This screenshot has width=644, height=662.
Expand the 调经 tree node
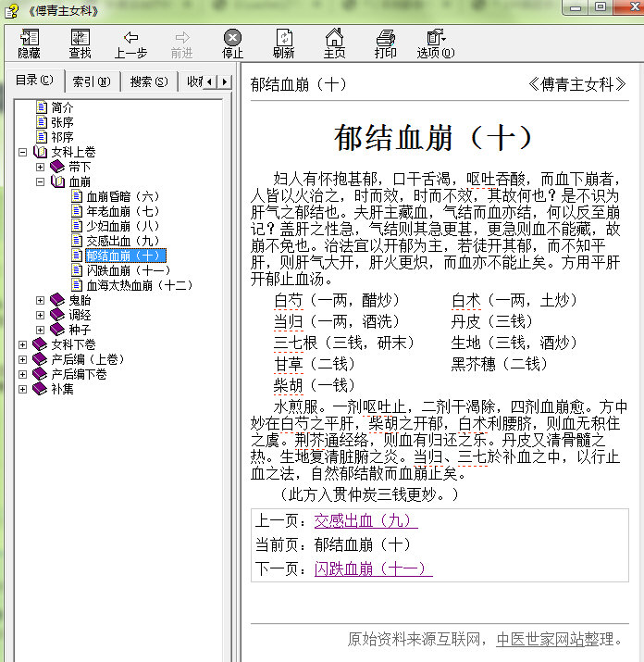pyautogui.click(x=41, y=315)
